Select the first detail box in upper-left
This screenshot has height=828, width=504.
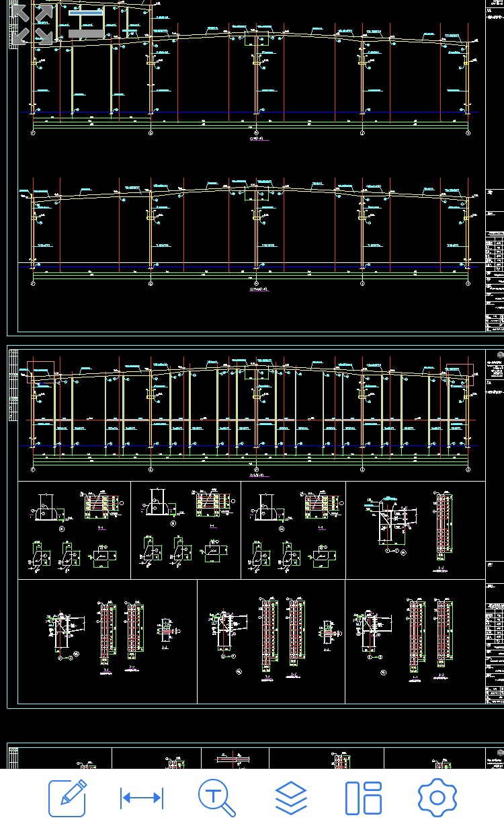pyautogui.click(x=74, y=530)
